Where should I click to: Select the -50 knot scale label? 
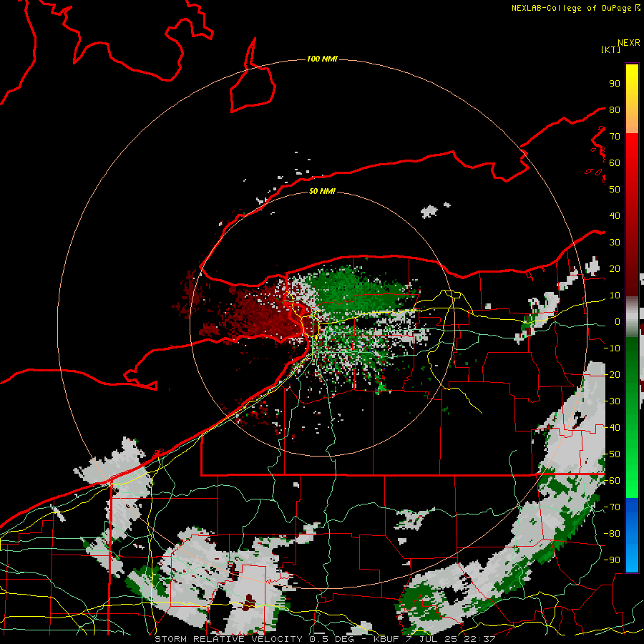pos(612,454)
